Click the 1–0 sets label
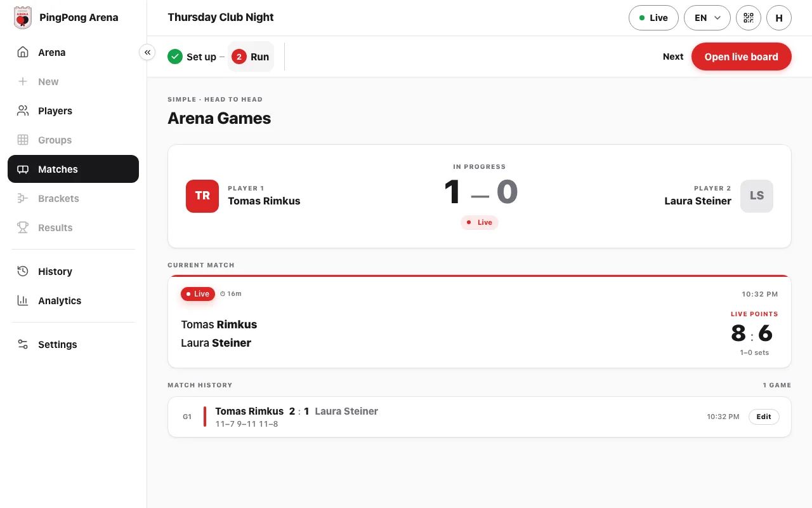 [754, 352]
